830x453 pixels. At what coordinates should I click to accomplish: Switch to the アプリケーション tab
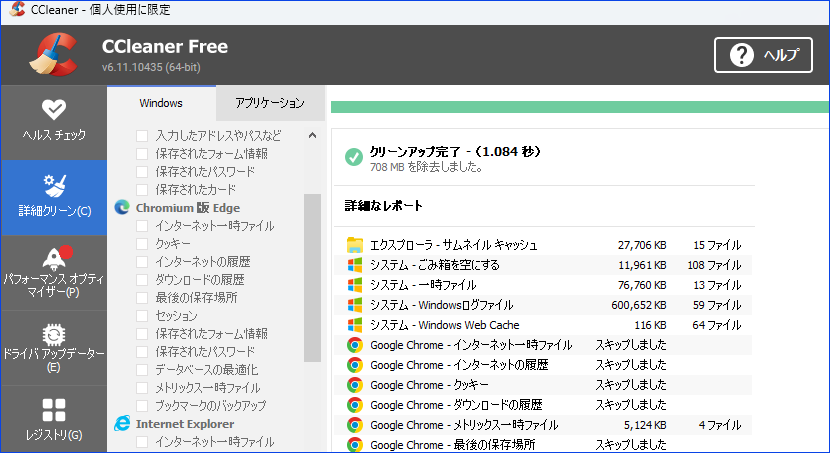[x=270, y=103]
